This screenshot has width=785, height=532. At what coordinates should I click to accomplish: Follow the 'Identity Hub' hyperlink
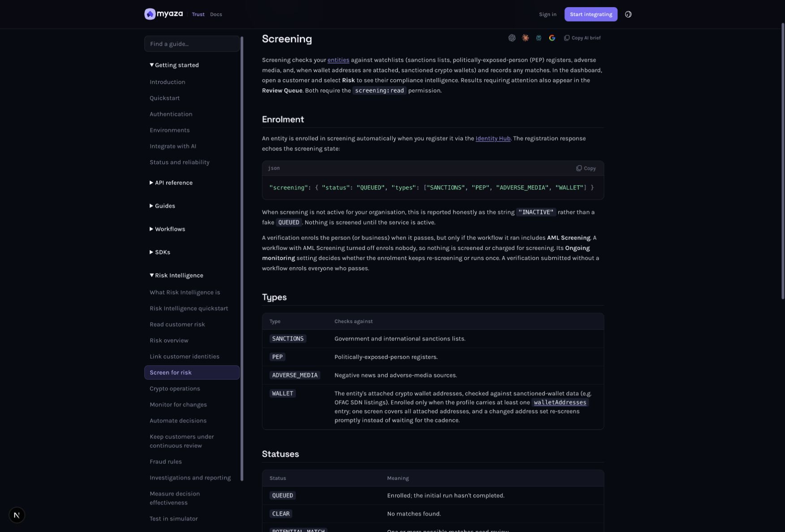(493, 138)
